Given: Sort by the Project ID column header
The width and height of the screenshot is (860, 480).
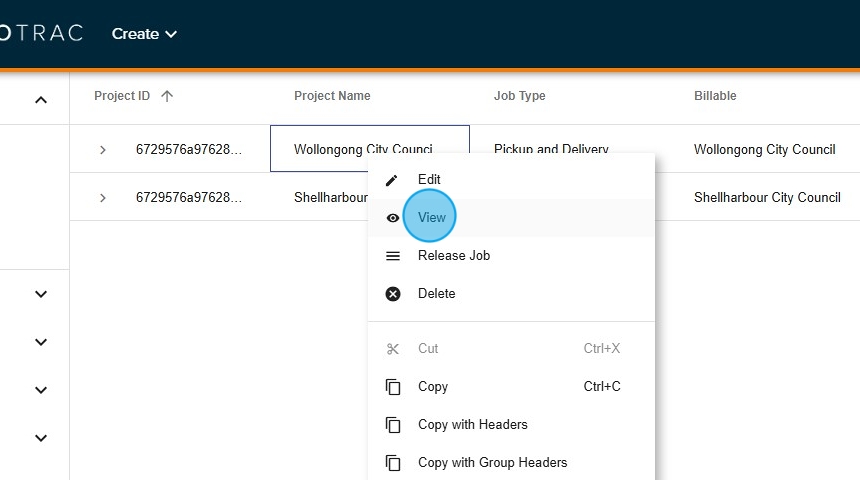Looking at the screenshot, I should click(x=122, y=96).
